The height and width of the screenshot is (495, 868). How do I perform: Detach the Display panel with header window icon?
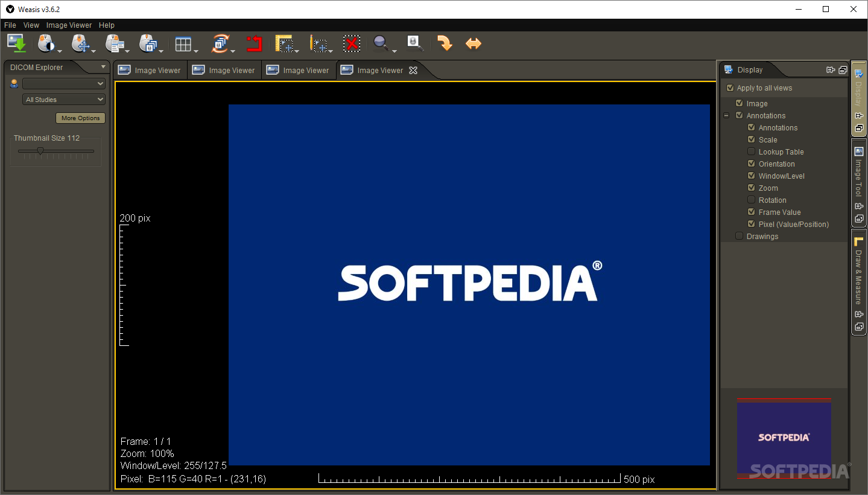843,70
